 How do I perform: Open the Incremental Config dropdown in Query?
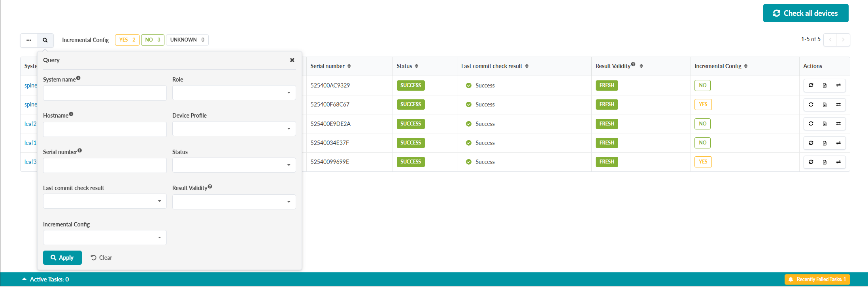click(105, 238)
